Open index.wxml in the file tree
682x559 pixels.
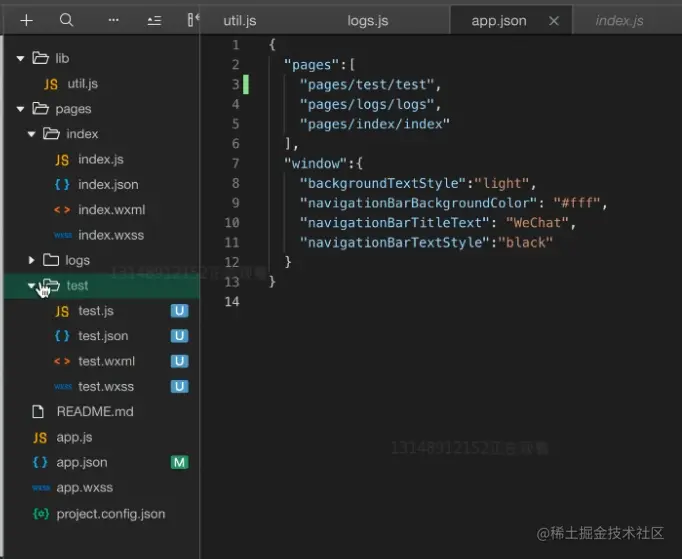click(112, 210)
